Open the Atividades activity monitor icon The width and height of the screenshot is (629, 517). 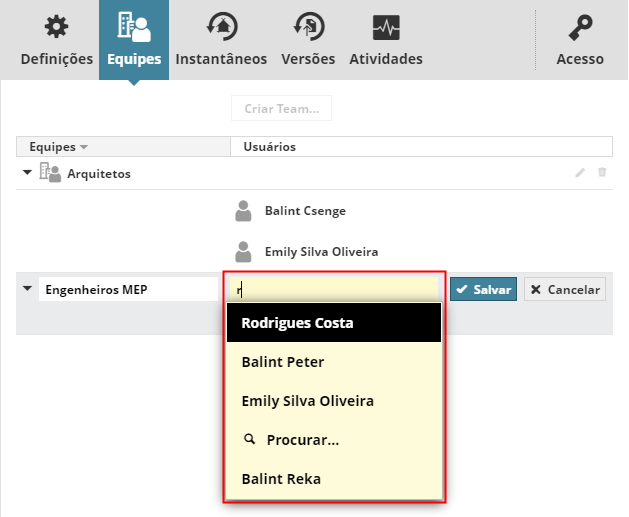(x=386, y=27)
